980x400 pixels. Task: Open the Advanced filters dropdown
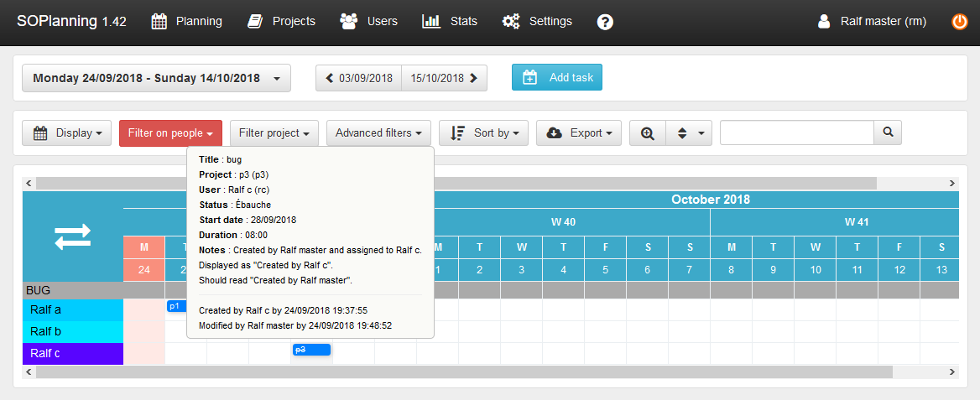click(x=378, y=132)
